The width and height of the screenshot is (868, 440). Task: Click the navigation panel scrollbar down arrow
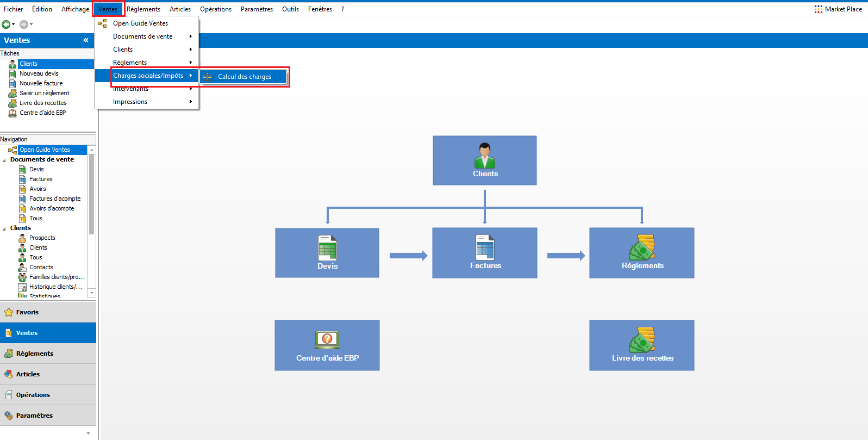92,293
